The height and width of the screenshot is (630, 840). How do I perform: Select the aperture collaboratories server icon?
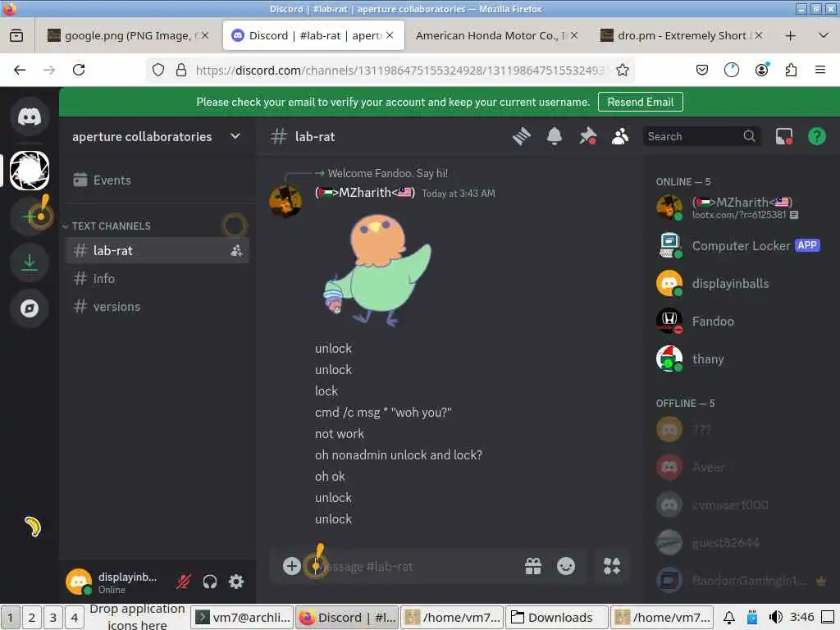30,171
